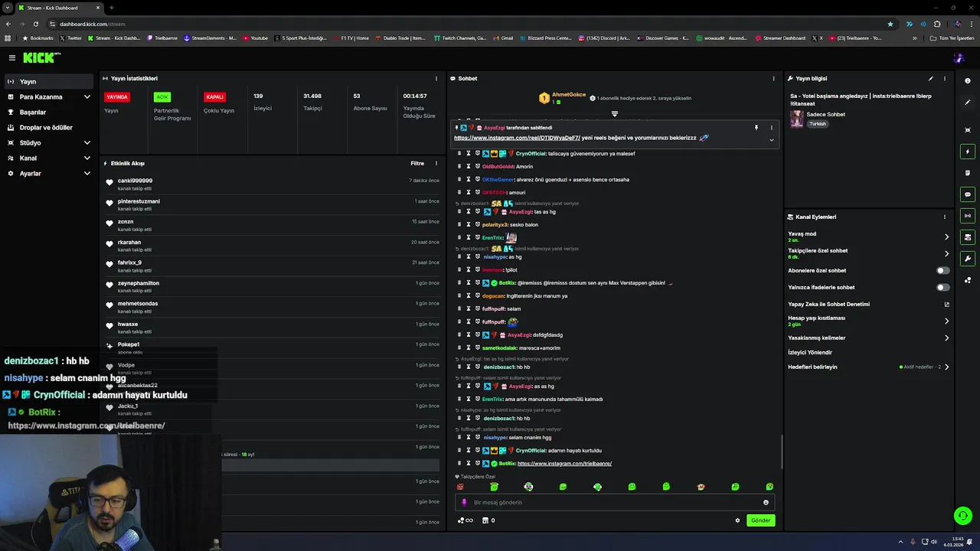Select the first red emote in emote row
Image resolution: width=980 pixels, height=551 pixels.
[460, 487]
